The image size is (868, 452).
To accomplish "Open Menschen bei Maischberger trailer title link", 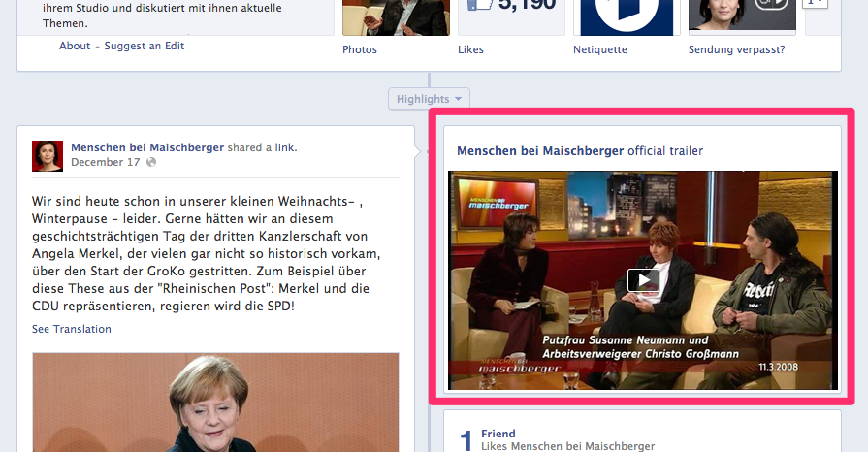I will (x=540, y=151).
